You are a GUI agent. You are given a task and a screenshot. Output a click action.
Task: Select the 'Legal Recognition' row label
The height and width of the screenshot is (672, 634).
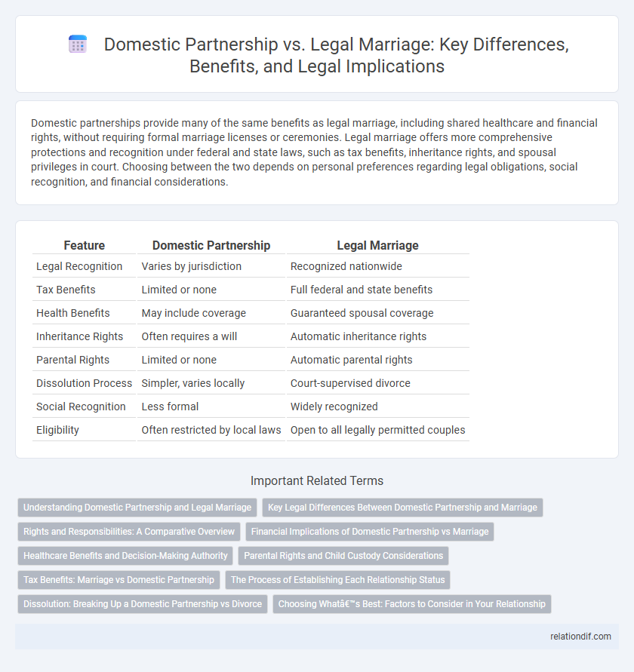[x=79, y=266]
